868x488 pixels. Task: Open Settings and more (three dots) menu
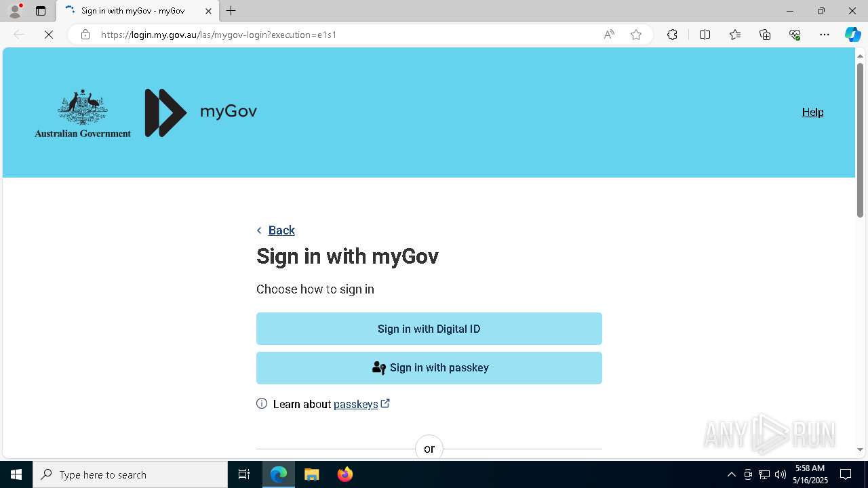825,35
